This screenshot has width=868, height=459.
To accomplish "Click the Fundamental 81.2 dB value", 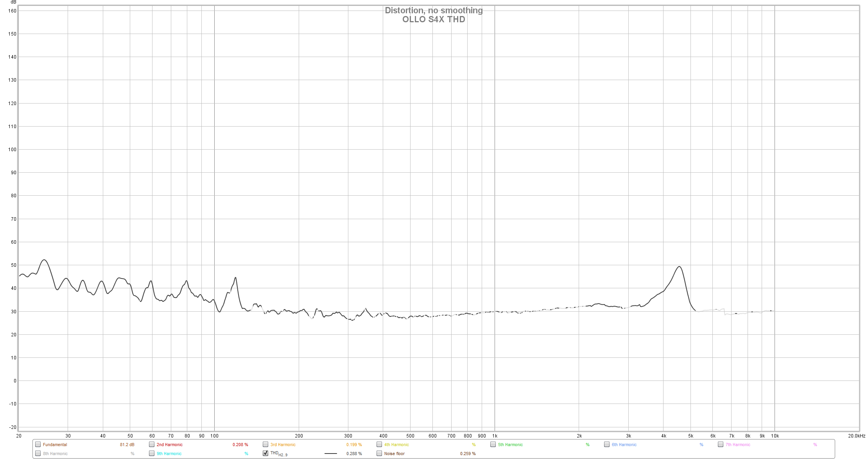I will [127, 445].
